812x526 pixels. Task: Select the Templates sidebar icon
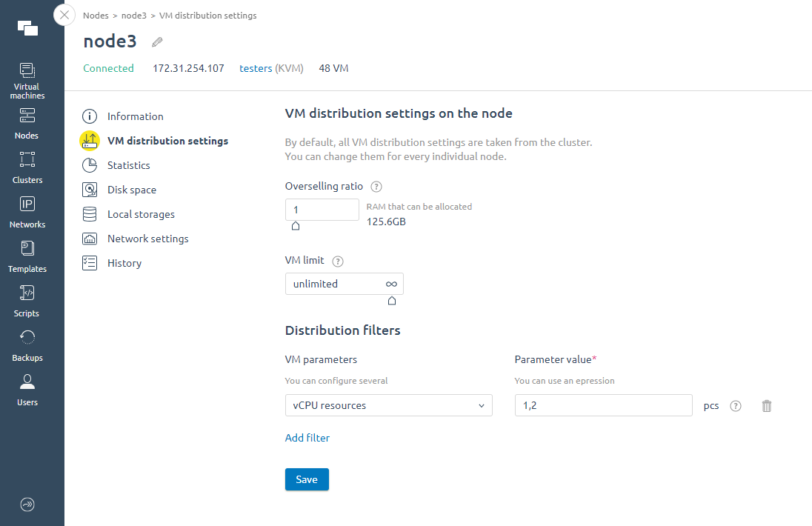(27, 256)
